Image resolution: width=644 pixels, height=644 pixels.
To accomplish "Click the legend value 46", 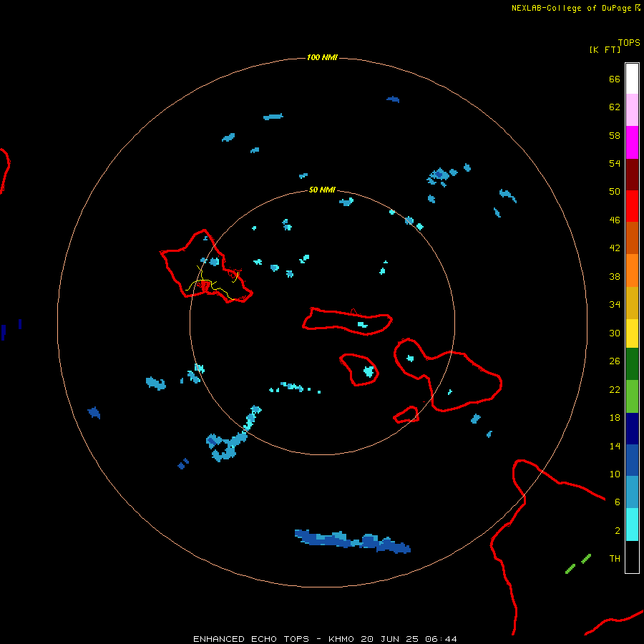I will coord(615,220).
